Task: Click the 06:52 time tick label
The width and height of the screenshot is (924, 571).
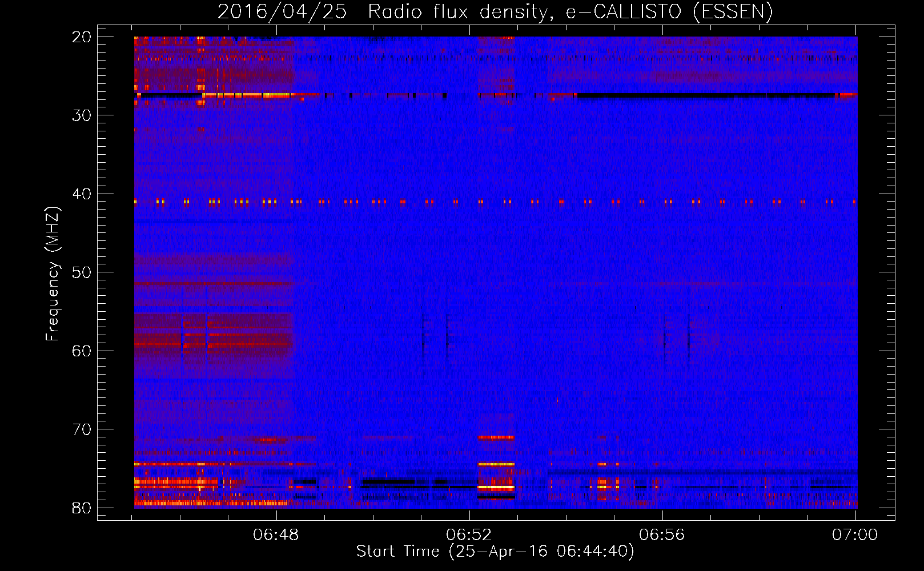Action: click(469, 535)
